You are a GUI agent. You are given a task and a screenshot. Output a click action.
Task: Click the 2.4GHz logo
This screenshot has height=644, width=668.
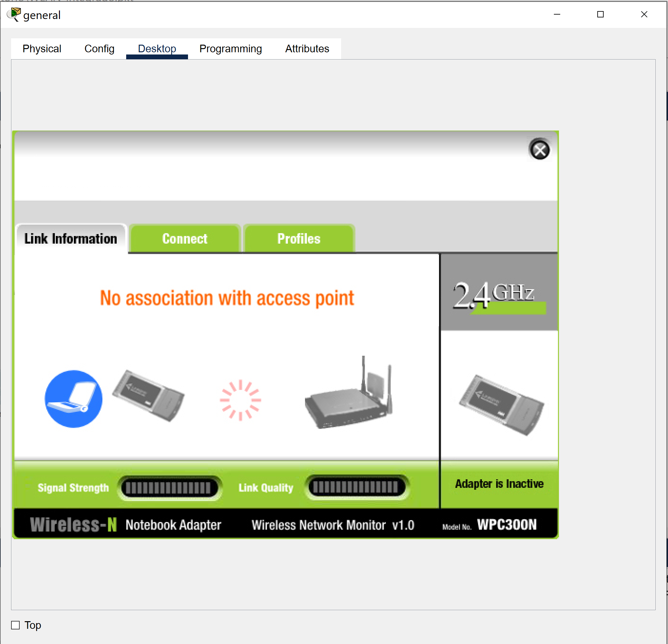[498, 295]
